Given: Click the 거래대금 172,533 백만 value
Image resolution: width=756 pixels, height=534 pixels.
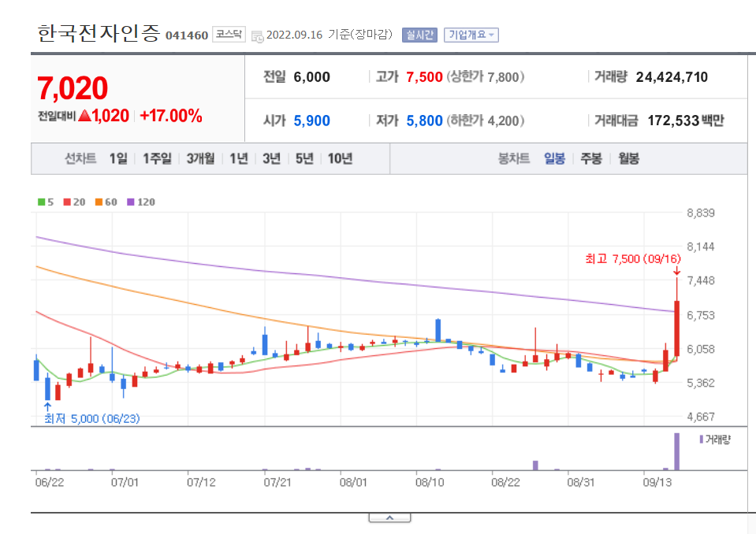Looking at the screenshot, I should coord(686,121).
